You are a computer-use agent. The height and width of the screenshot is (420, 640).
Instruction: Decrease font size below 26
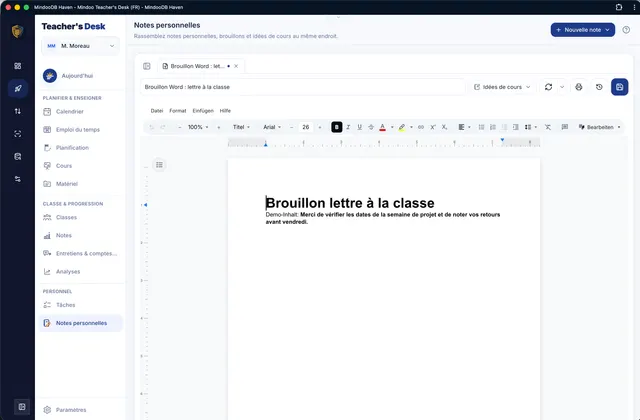291,127
